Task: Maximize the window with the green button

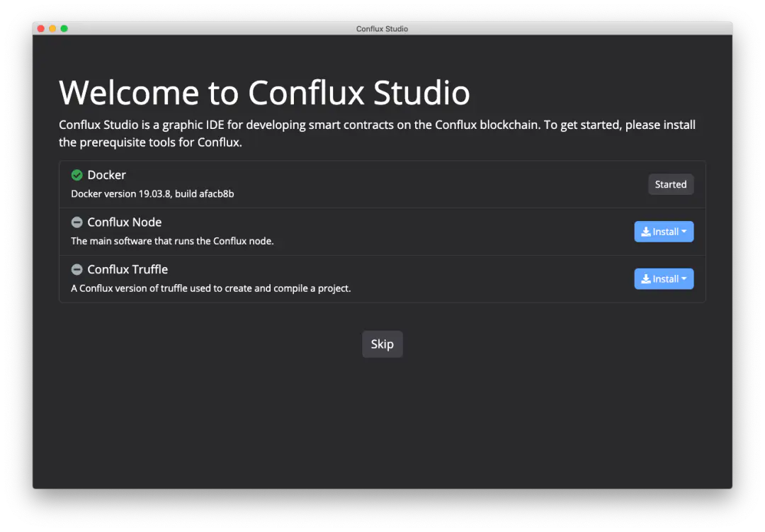Action: pos(64,29)
